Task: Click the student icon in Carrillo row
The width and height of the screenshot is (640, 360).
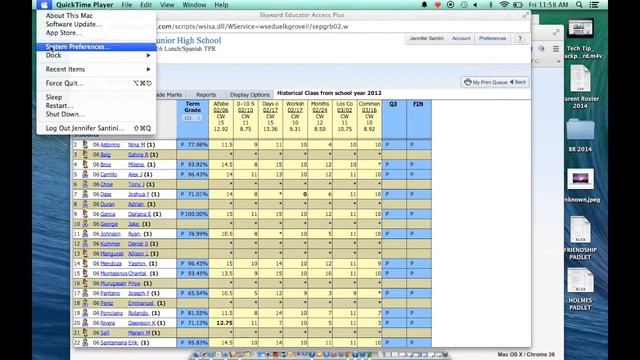Action: [85, 174]
